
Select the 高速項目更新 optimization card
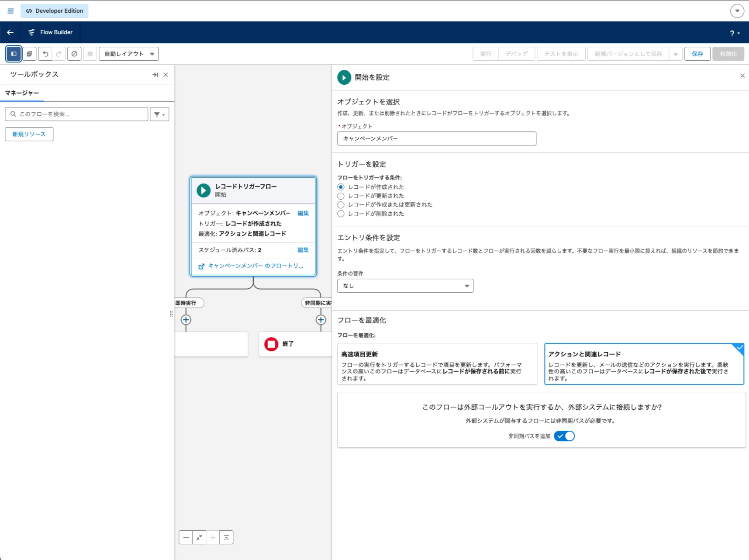pyautogui.click(x=437, y=364)
